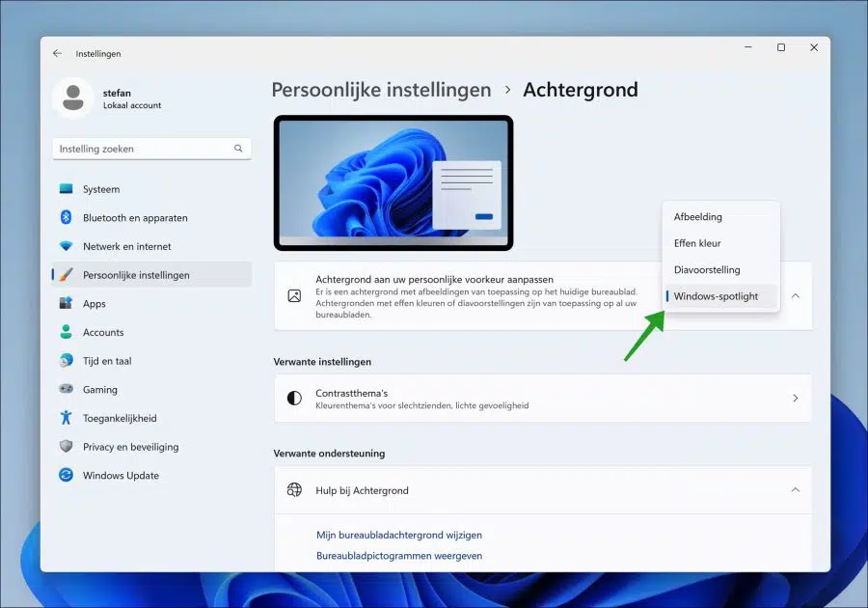The height and width of the screenshot is (608, 868).
Task: Collapse the Achtergrond aanpassen section chevron
Action: click(796, 295)
